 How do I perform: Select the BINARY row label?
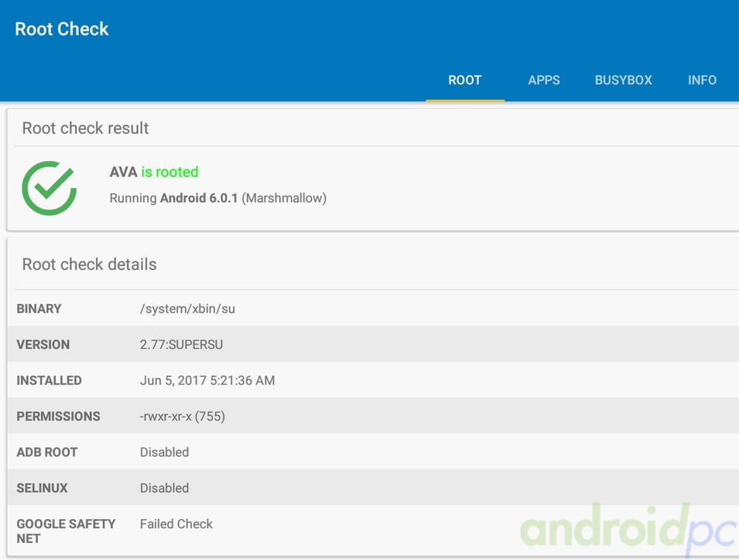point(39,309)
